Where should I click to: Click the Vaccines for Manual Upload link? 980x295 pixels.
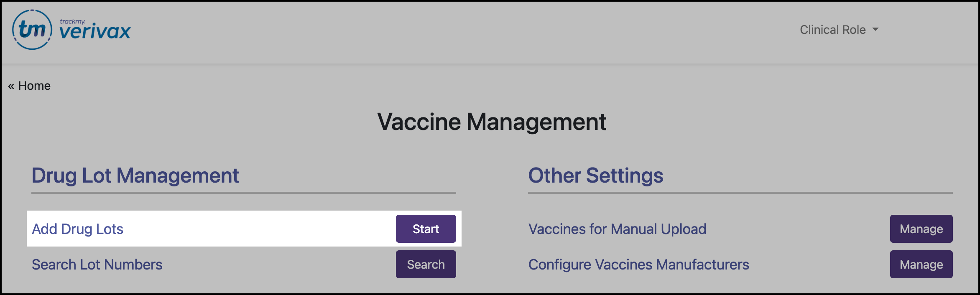(617, 229)
